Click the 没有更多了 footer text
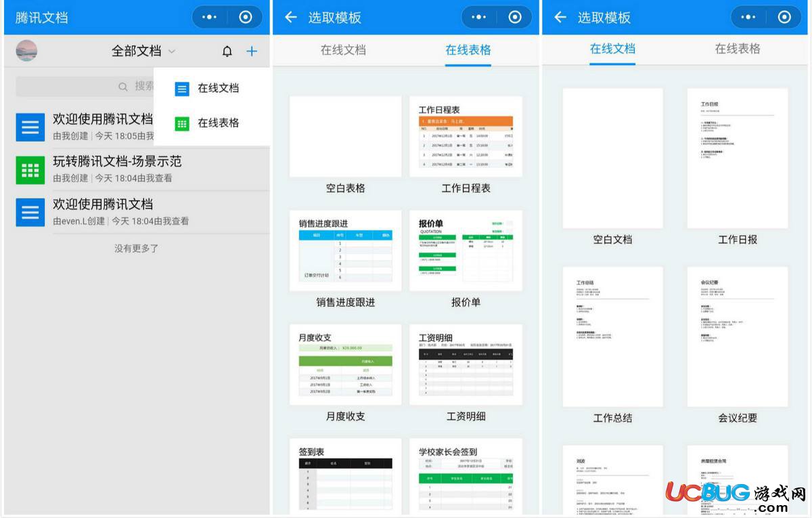Image resolution: width=812 pixels, height=518 pixels. [x=136, y=249]
